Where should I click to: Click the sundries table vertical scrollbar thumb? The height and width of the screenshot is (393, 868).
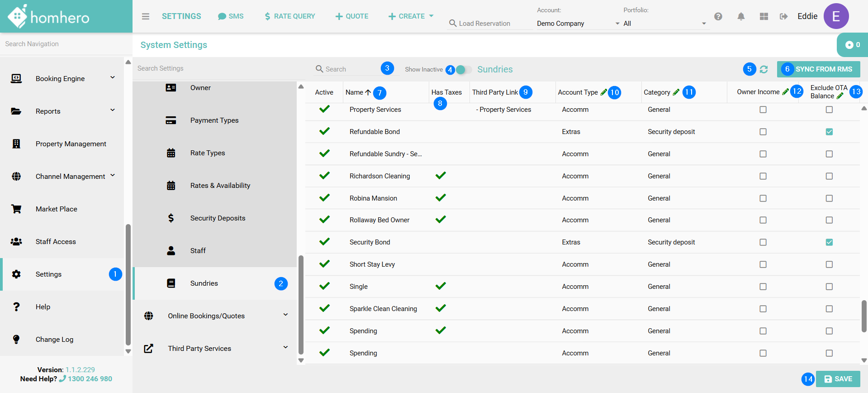pyautogui.click(x=864, y=316)
